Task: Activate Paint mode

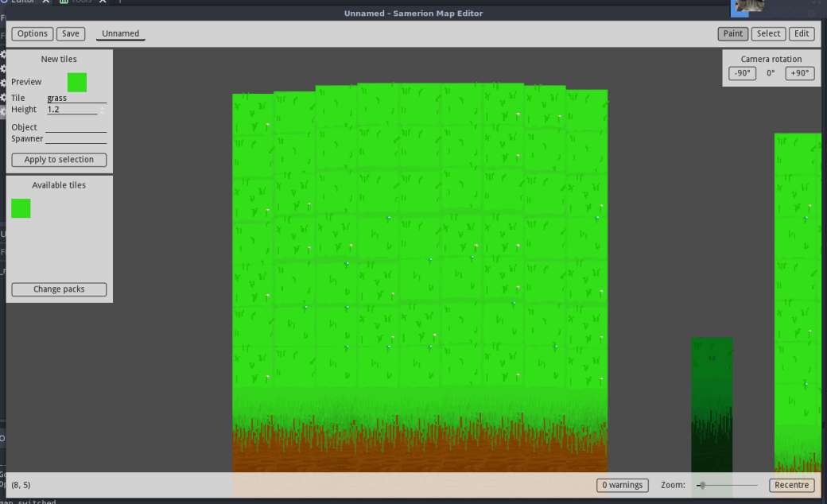Action: [732, 33]
